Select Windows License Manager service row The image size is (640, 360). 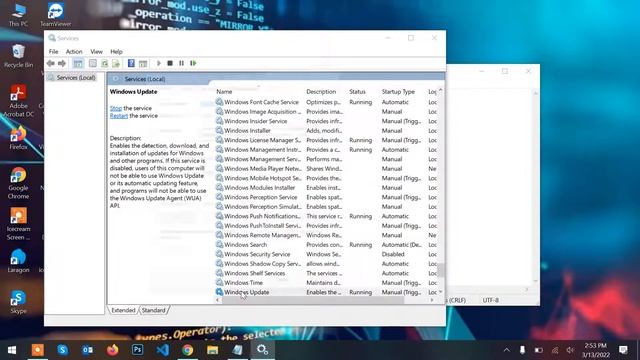(327, 140)
